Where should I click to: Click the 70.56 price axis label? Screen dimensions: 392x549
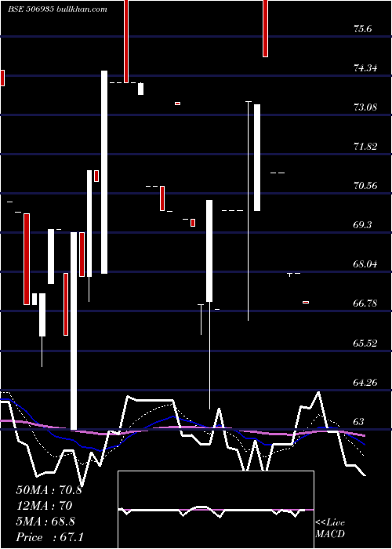(365, 186)
